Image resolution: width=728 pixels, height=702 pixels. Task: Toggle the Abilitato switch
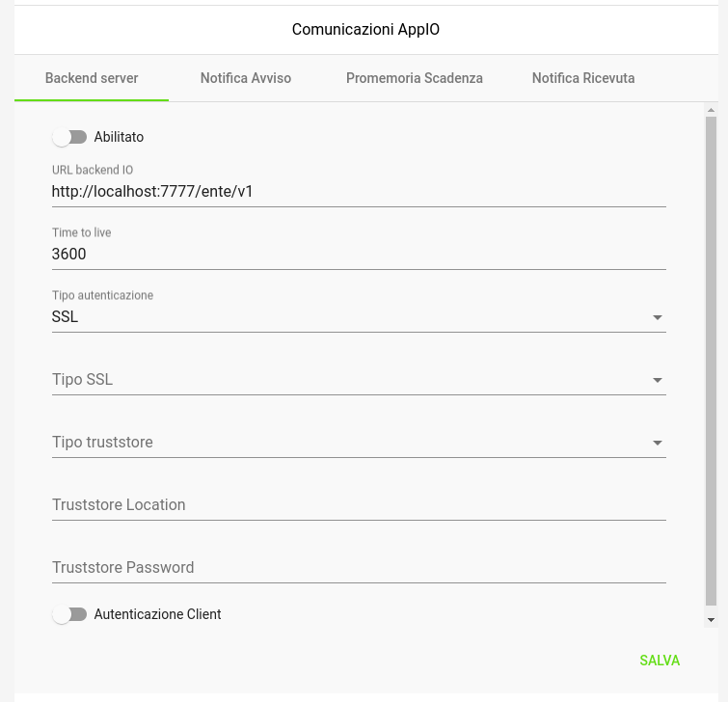tap(69, 137)
